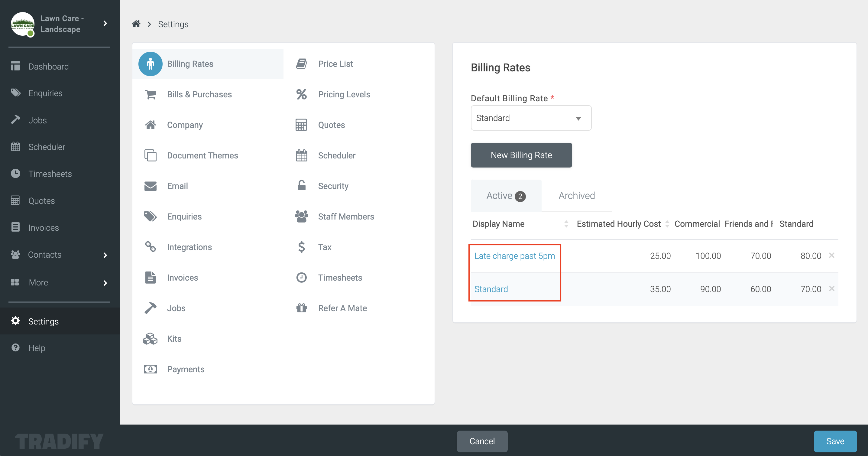Expand the Contacts submenu arrow
The width and height of the screenshot is (868, 456).
[x=105, y=255]
